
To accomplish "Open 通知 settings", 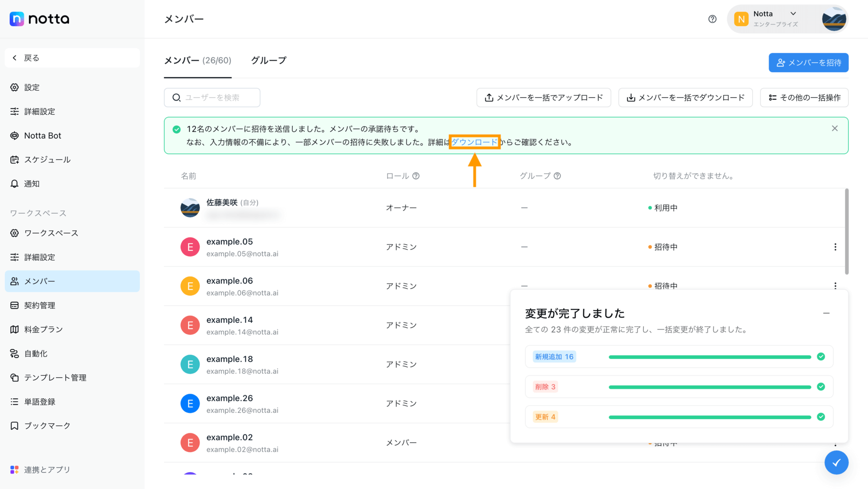I will 72,184.
